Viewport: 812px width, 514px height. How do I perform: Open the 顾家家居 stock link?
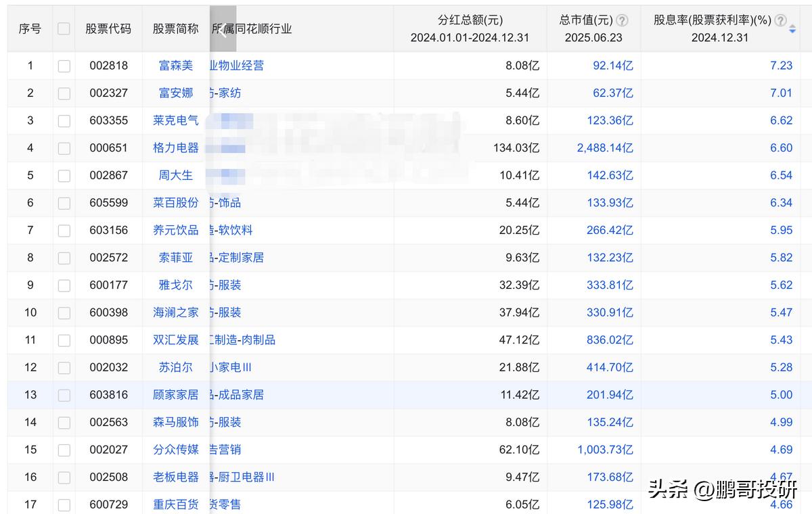(x=175, y=394)
